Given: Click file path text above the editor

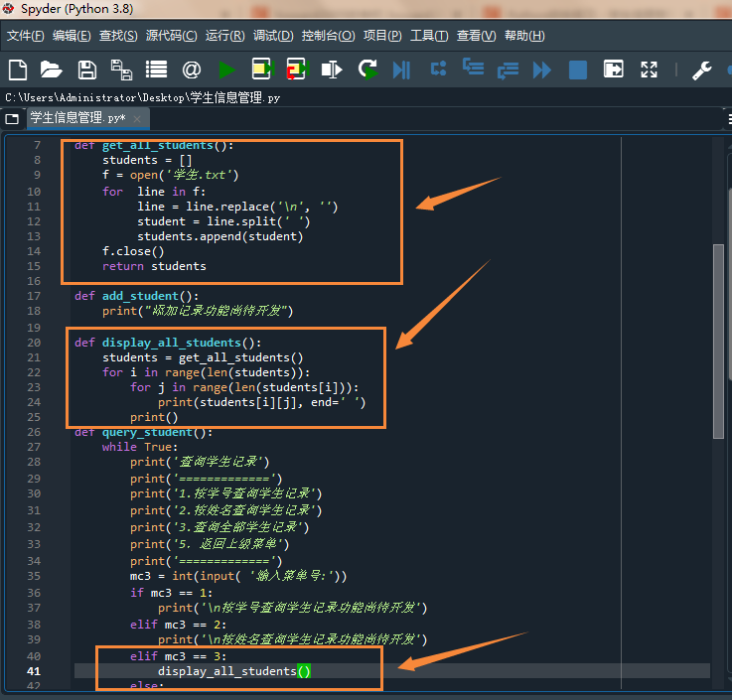Looking at the screenshot, I should [x=142, y=97].
